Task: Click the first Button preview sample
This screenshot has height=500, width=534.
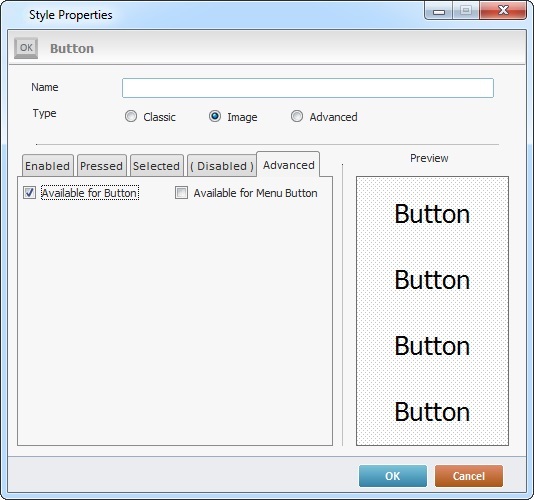Action: (432, 214)
